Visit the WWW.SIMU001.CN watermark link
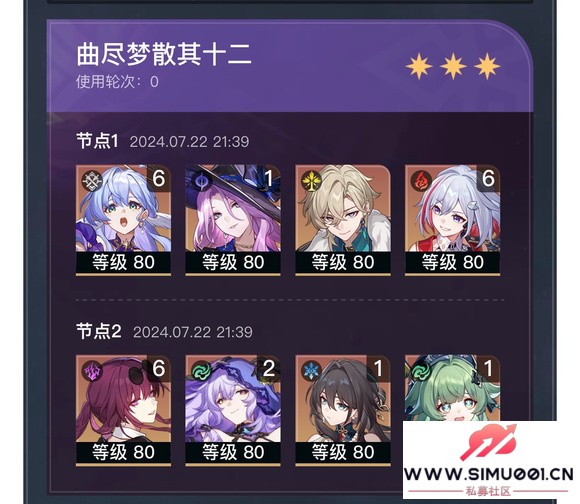 (x=489, y=474)
